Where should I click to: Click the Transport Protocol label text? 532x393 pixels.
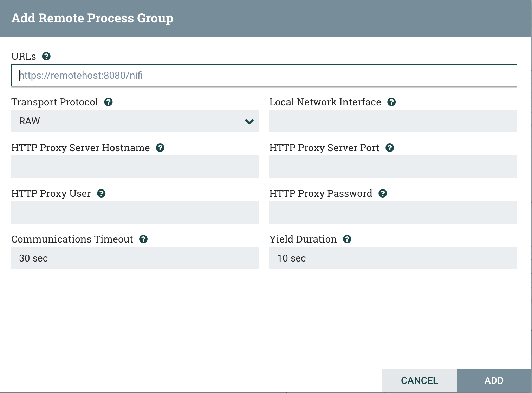coord(55,102)
